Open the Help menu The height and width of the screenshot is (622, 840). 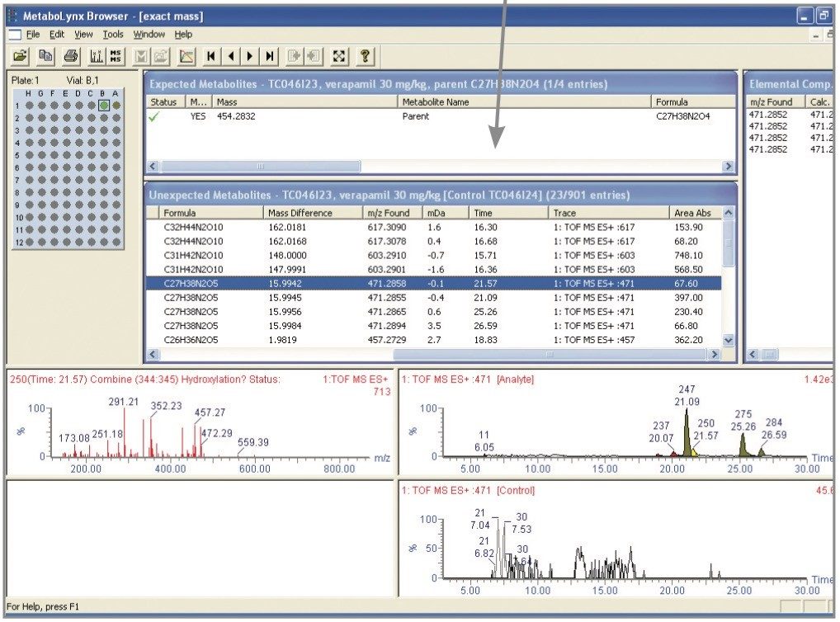click(183, 35)
